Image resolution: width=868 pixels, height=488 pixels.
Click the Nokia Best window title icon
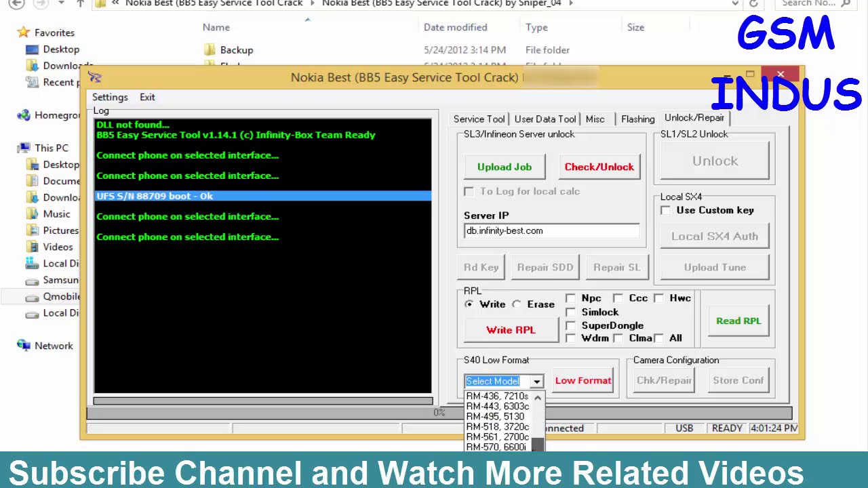click(x=94, y=77)
